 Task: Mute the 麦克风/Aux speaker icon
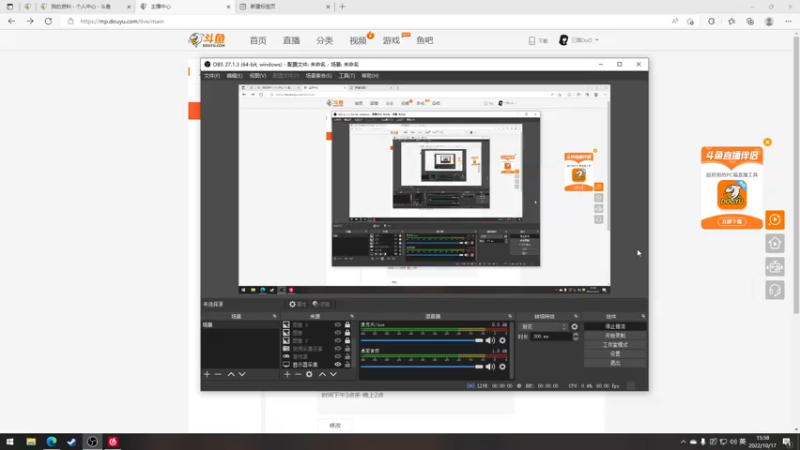(x=490, y=340)
